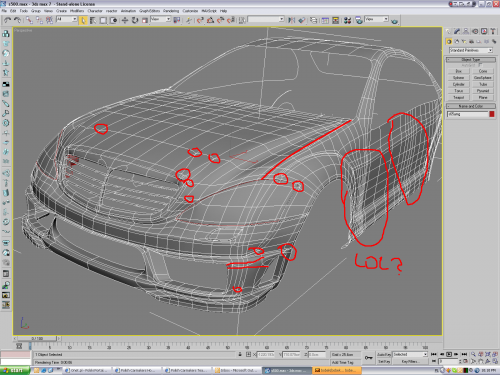Activate the Select and Link tool
Image resolution: width=500 pixels, height=375 pixels.
pos(30,20)
